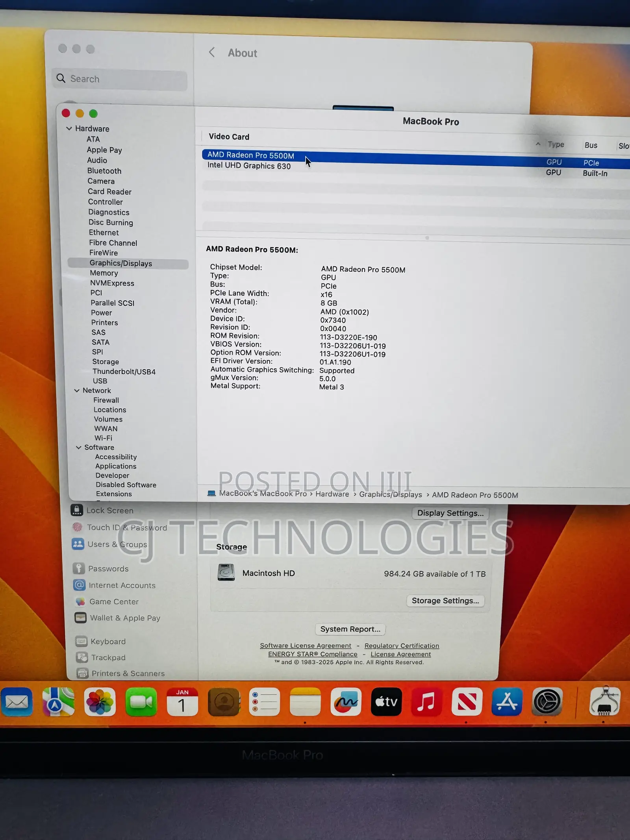Select Storage under Hardware
The height and width of the screenshot is (840, 630).
106,362
